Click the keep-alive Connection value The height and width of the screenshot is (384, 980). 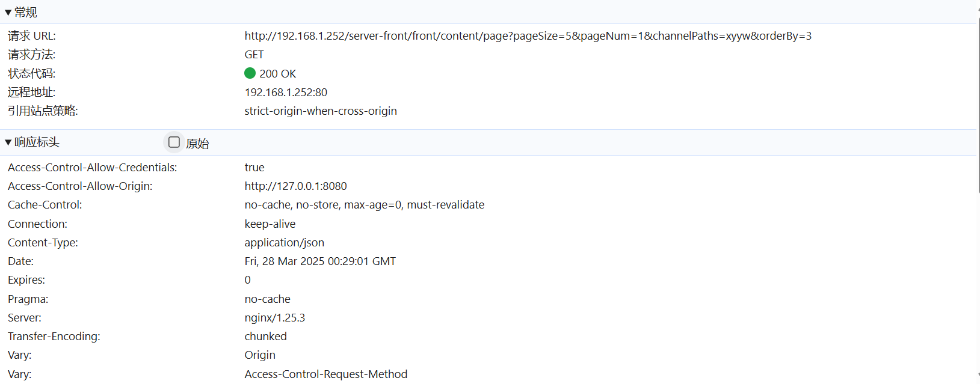(x=270, y=224)
